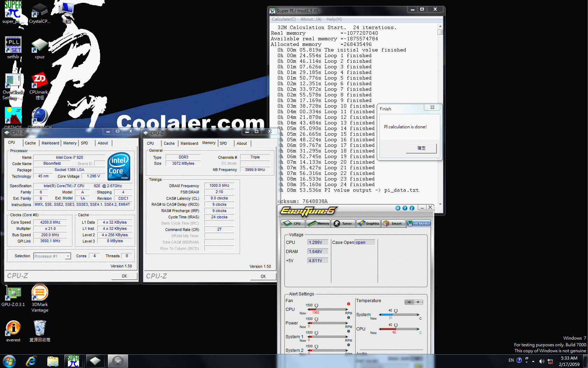
Task: Open Memory tab in left CPU-Z window
Action: click(70, 143)
